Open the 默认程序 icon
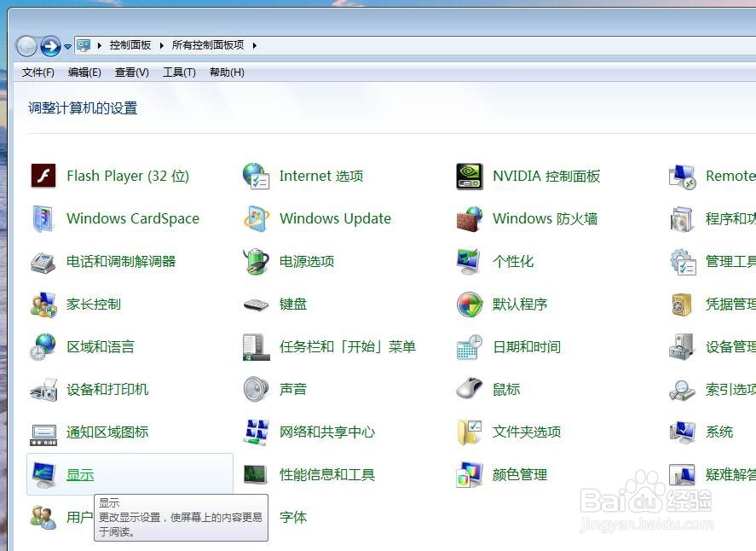The height and width of the screenshot is (551, 756). coord(469,304)
